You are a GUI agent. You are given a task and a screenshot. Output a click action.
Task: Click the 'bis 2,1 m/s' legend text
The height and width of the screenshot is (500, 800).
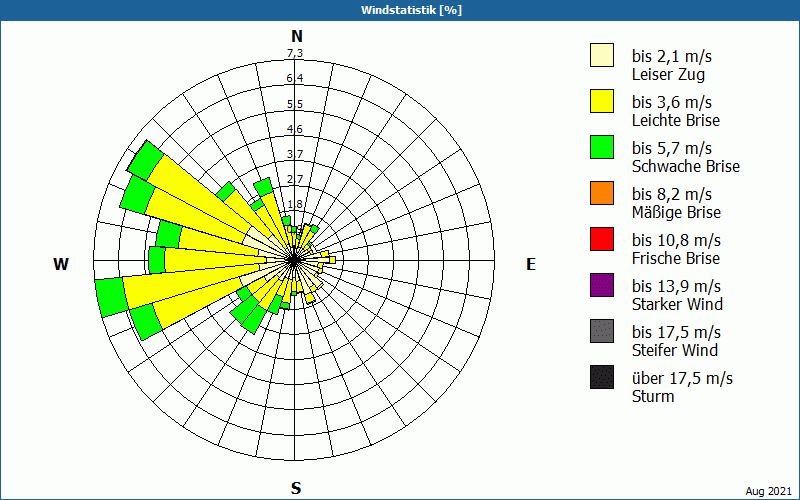[671, 56]
